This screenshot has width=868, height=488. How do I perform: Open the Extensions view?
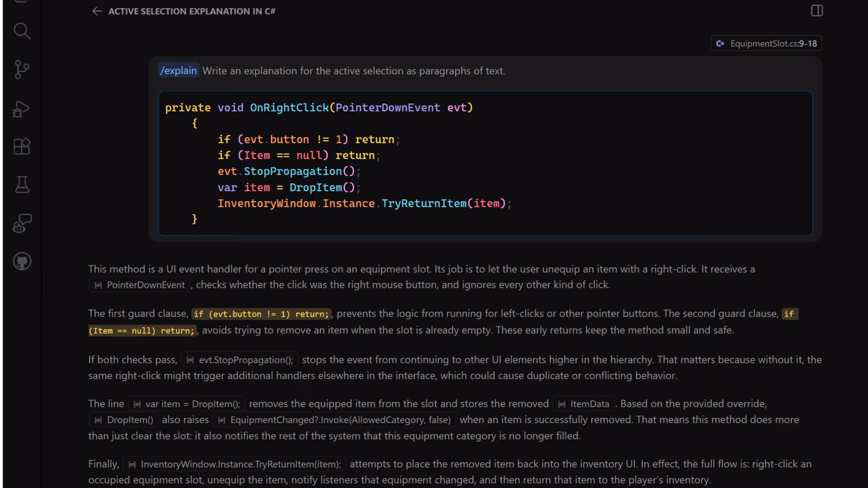point(22,147)
